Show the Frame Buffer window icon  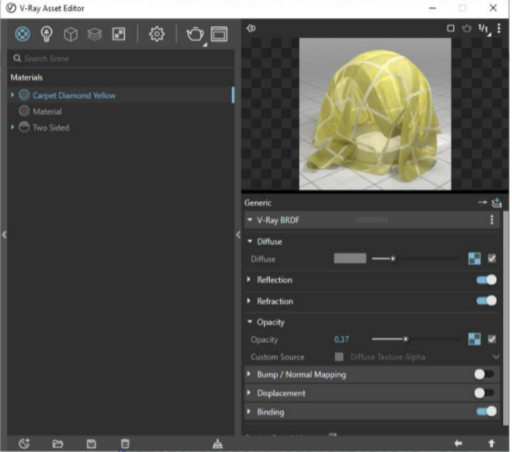tap(219, 34)
